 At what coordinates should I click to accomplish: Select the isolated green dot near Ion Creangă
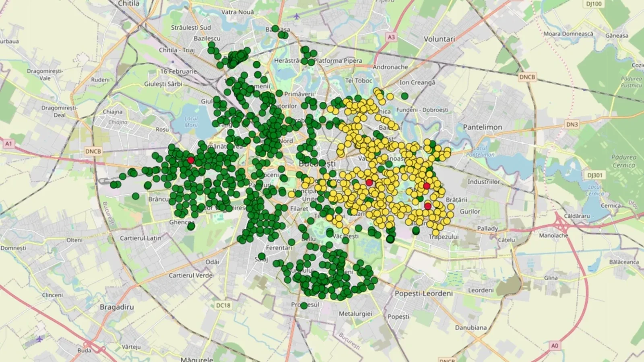coord(405,96)
